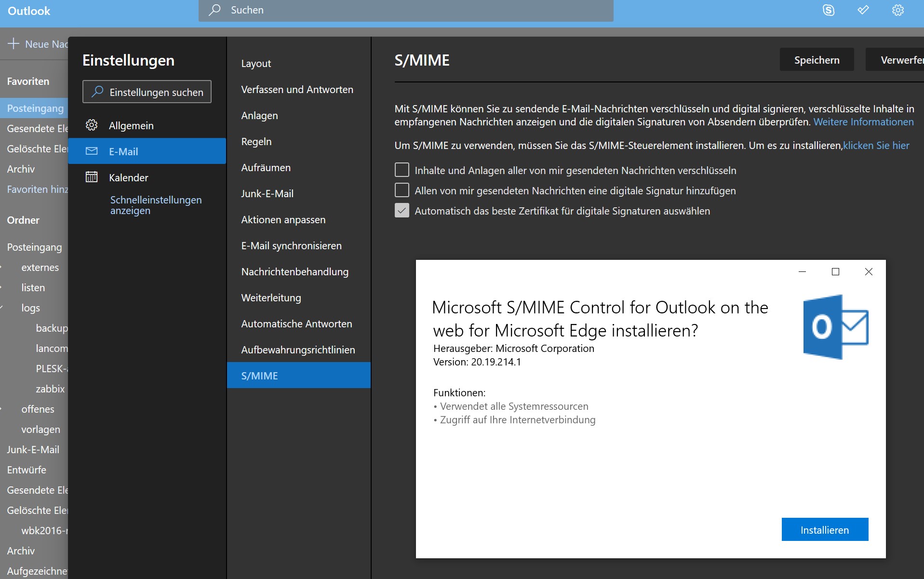Open E-Mail synchronisieren settings
The width and height of the screenshot is (924, 579).
[299, 245]
